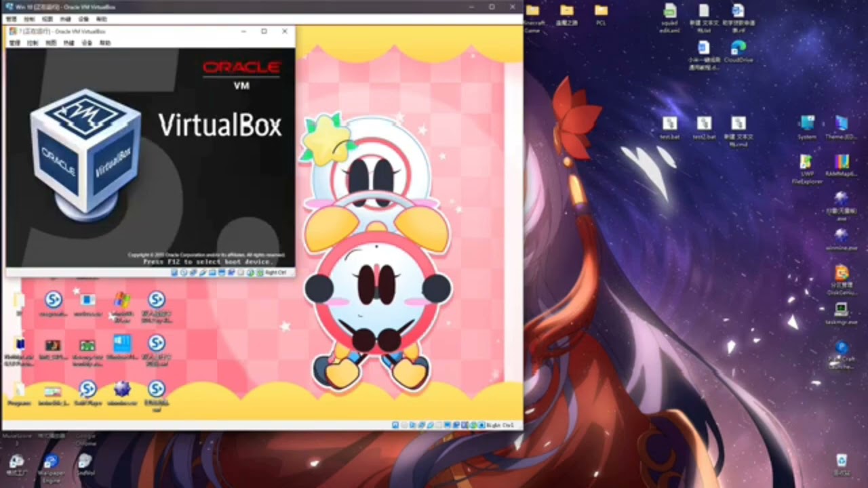Open the 管理 menu of the inner nested VM window
This screenshot has width=868, height=488.
[x=14, y=43]
